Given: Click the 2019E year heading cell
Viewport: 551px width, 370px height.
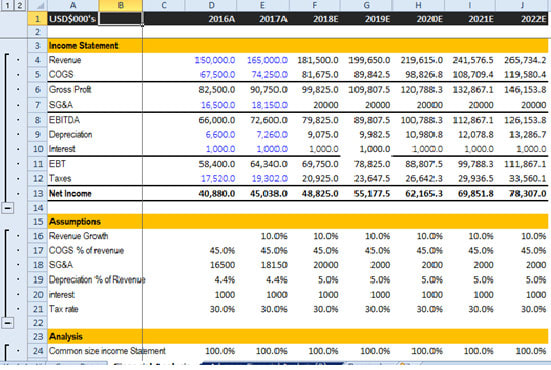Looking at the screenshot, I should [x=366, y=19].
